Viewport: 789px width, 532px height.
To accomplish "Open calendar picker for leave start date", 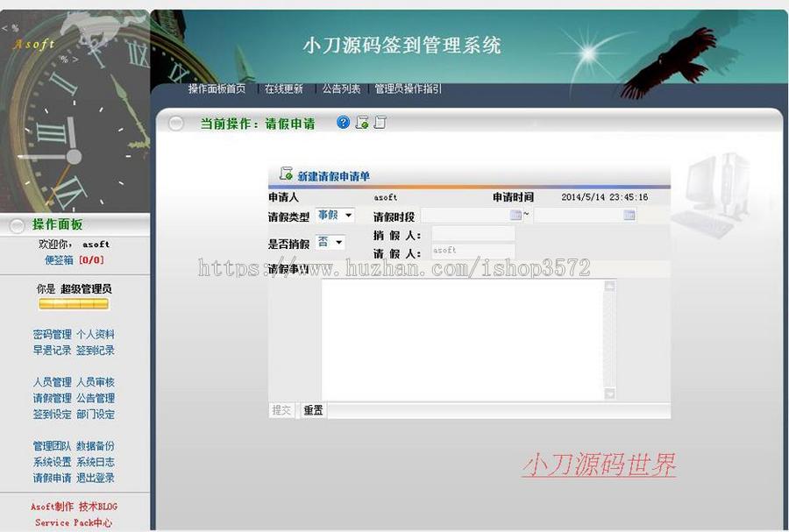I will point(515,216).
